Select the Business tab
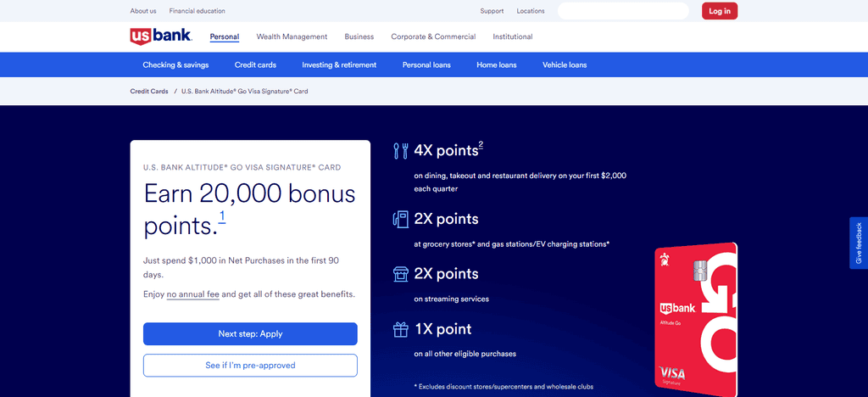868x397 pixels. pos(359,36)
